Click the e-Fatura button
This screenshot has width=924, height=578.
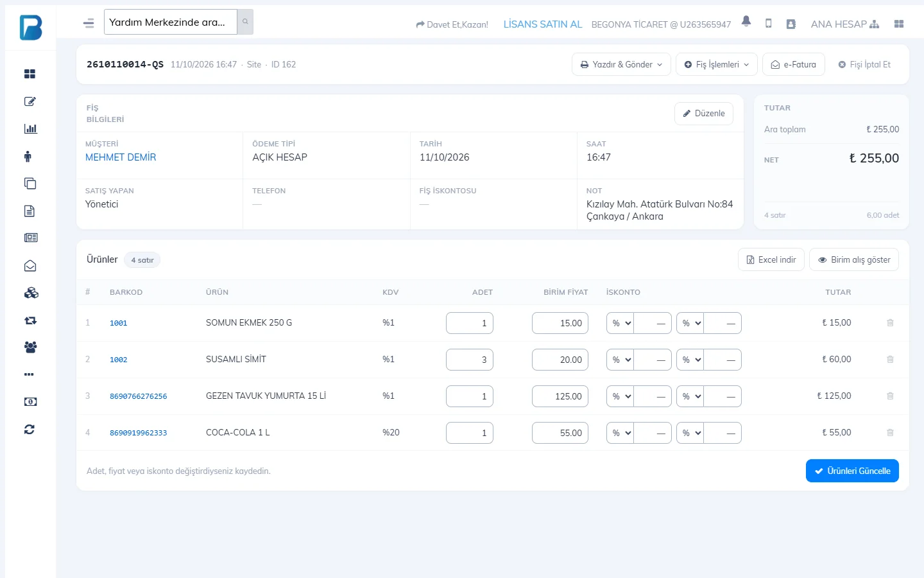click(794, 64)
